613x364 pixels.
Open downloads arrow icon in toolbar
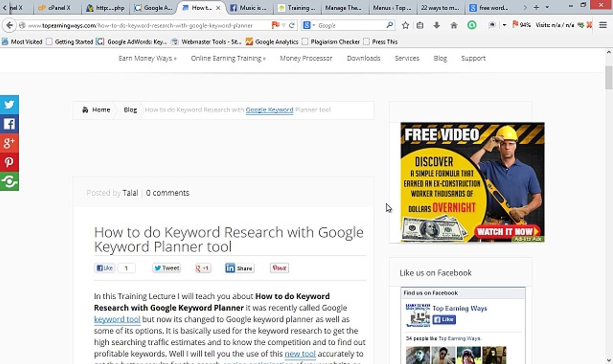coord(436,25)
